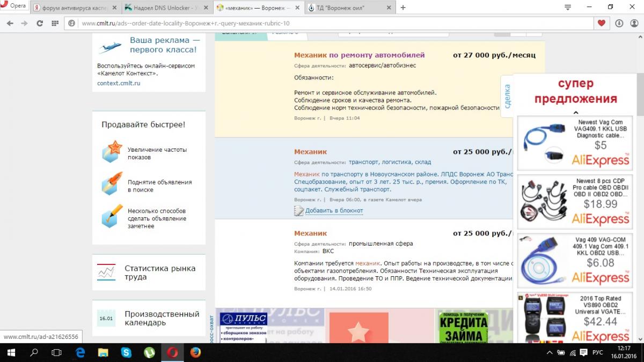Open the 2016 Top Rated VS890 $42.44 ad

574,318
